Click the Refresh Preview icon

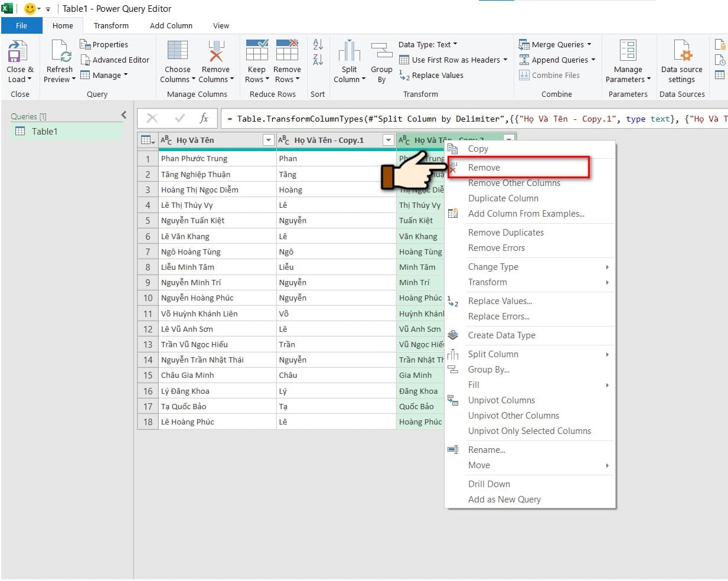61,51
